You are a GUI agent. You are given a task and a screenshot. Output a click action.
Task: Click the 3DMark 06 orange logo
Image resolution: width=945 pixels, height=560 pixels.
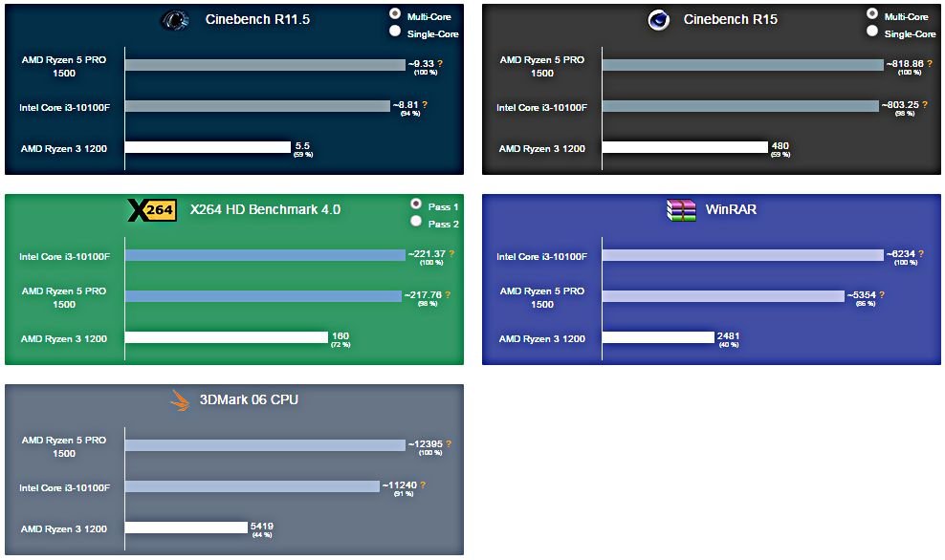click(180, 400)
